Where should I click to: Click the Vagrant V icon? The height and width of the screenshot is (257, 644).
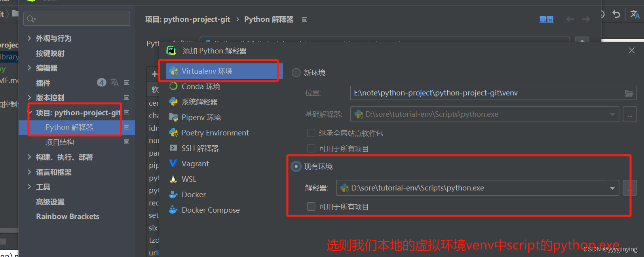click(173, 163)
